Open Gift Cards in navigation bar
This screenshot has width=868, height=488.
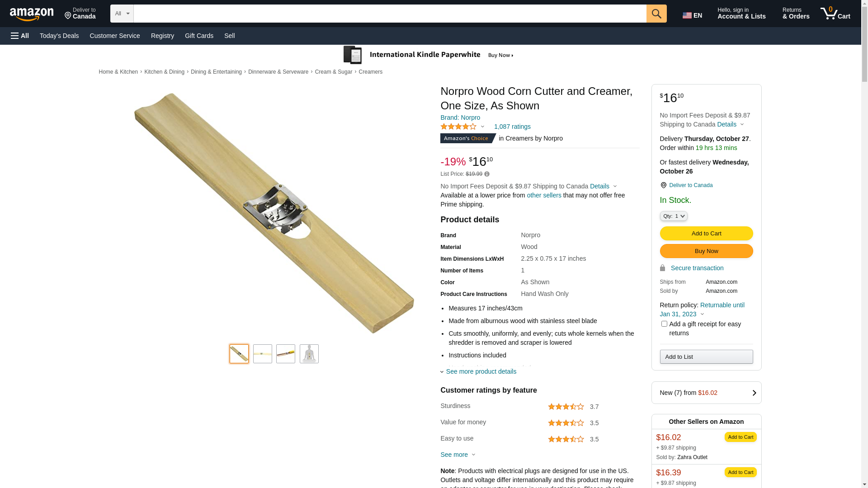[199, 36]
